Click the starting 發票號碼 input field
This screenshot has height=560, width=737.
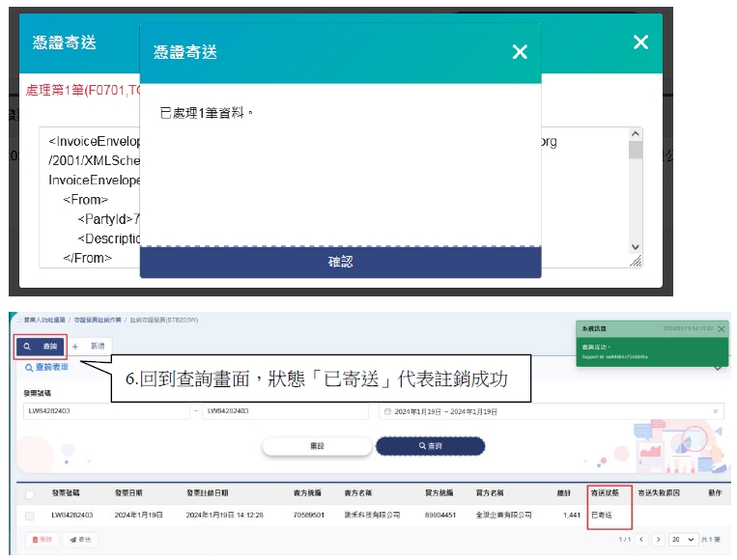[x=106, y=411]
